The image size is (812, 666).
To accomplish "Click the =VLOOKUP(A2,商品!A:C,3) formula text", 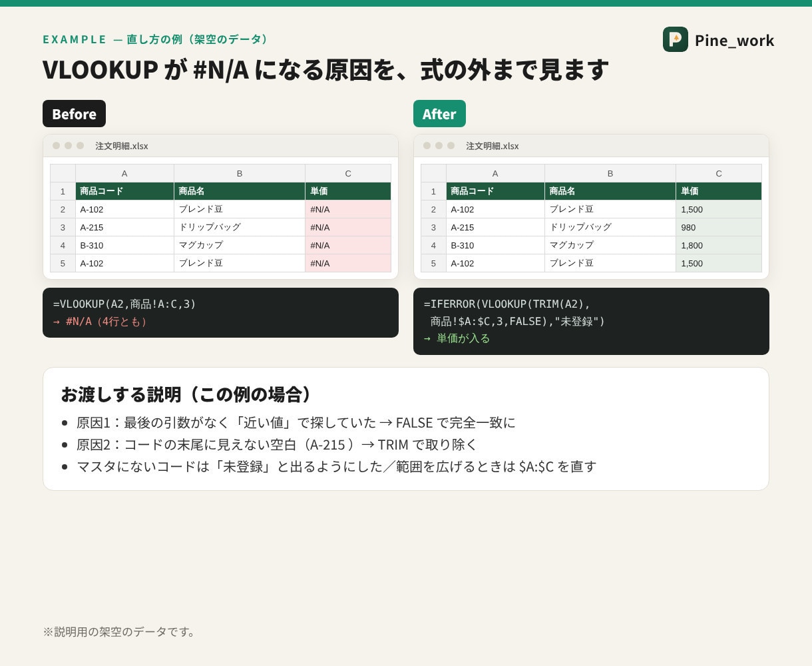I will (x=124, y=304).
